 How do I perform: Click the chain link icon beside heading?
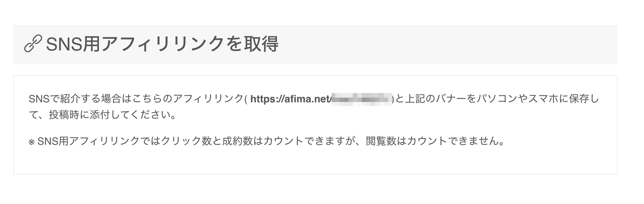[33, 45]
